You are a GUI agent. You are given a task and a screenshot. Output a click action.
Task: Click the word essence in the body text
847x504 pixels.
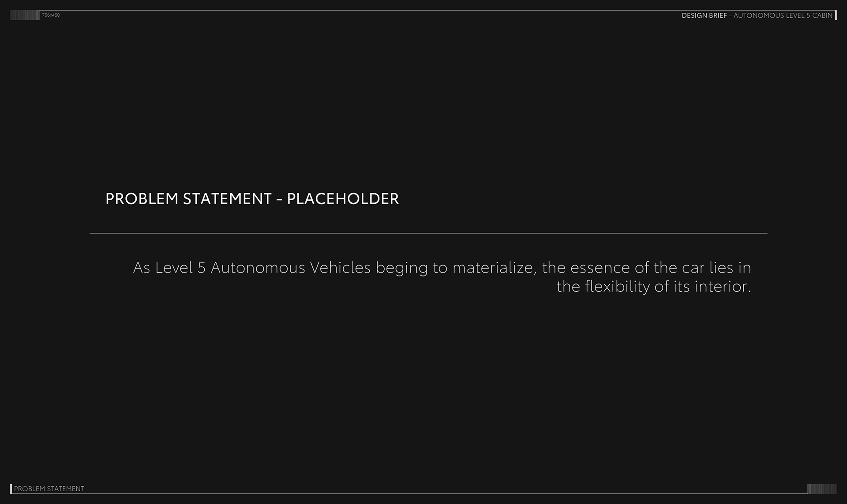point(600,268)
